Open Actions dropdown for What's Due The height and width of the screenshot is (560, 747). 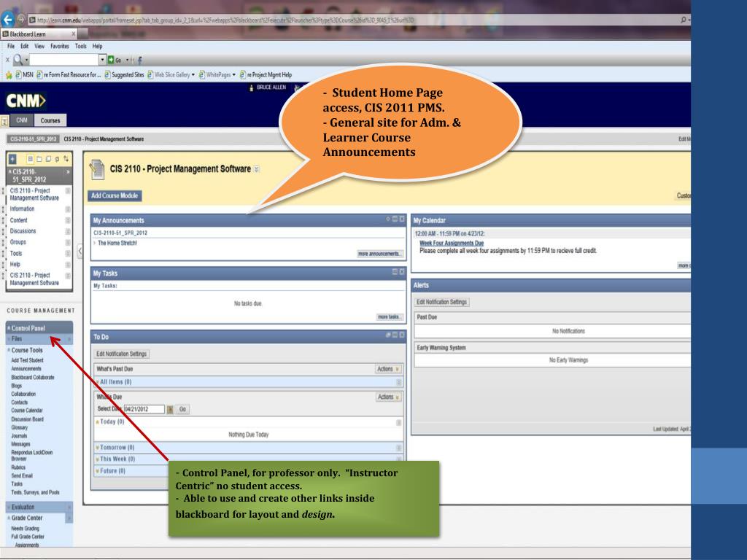click(x=388, y=397)
